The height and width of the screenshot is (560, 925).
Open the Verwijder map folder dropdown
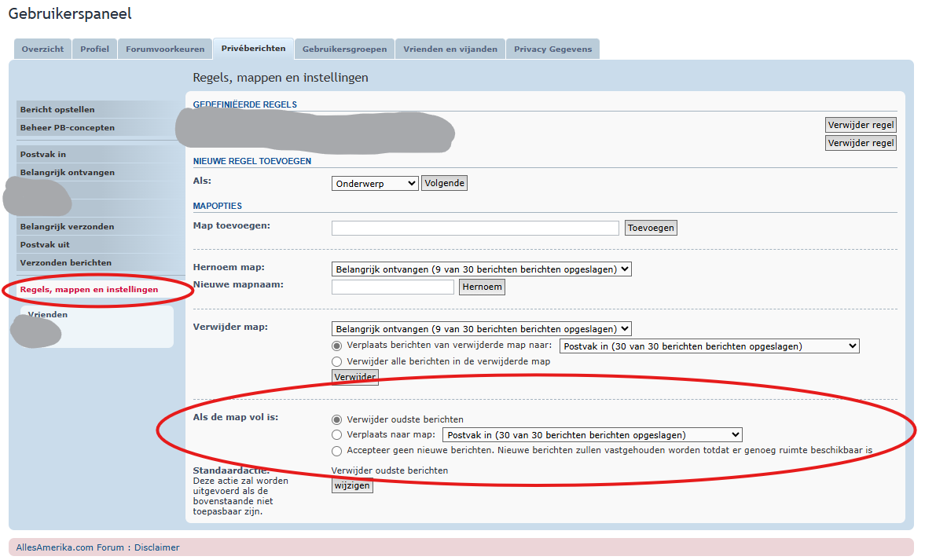tap(481, 329)
